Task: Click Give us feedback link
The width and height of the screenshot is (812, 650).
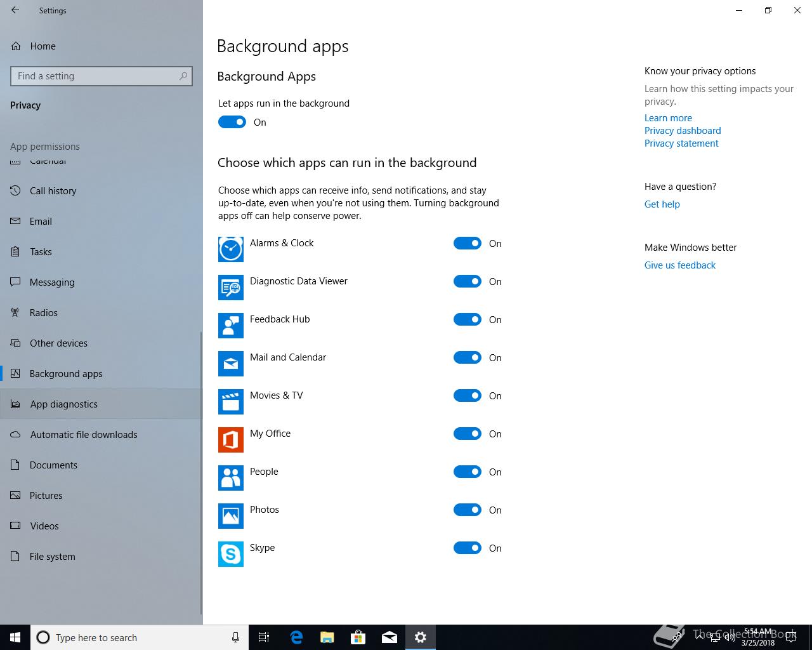Action: (679, 265)
